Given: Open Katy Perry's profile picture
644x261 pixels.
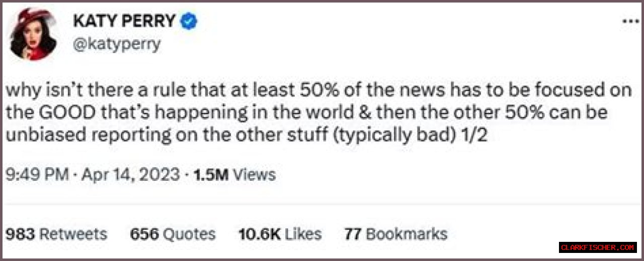Looking at the screenshot, I should [x=33, y=33].
